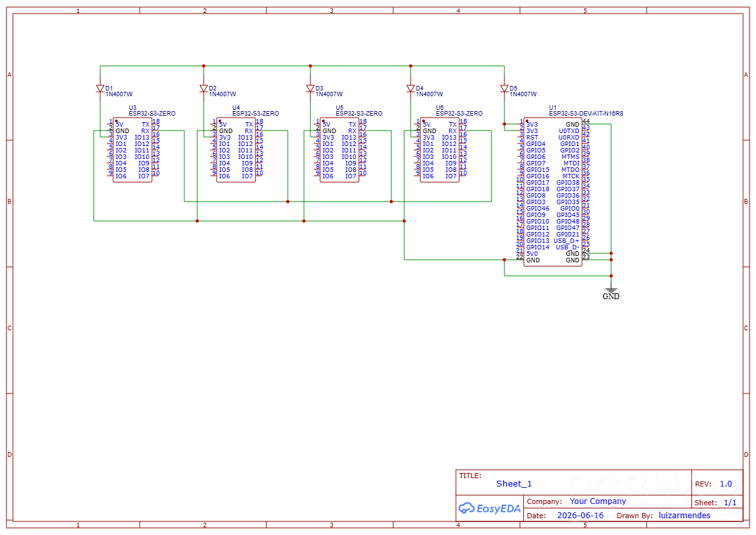Click the D2 designator text
Image resolution: width=756 pixels, height=535 pixels.
tap(213, 89)
